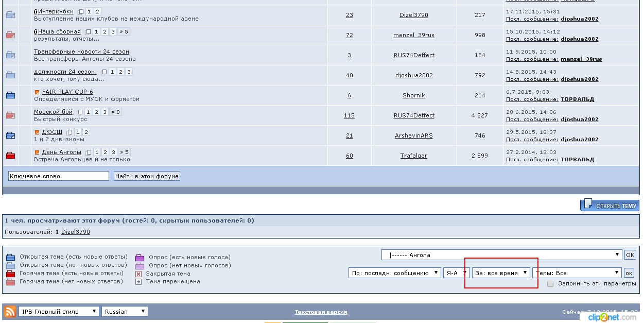
Task: Open the За: все время dropdown
Action: coord(501,273)
